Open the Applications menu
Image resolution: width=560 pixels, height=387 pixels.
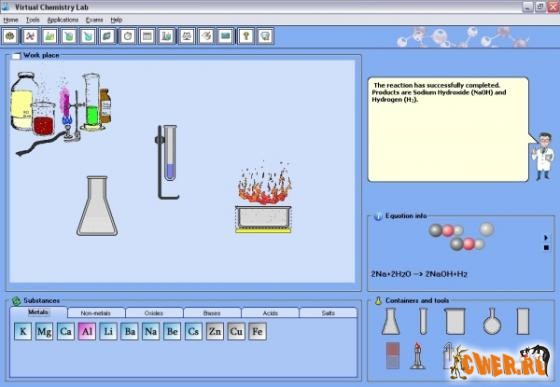pos(62,20)
